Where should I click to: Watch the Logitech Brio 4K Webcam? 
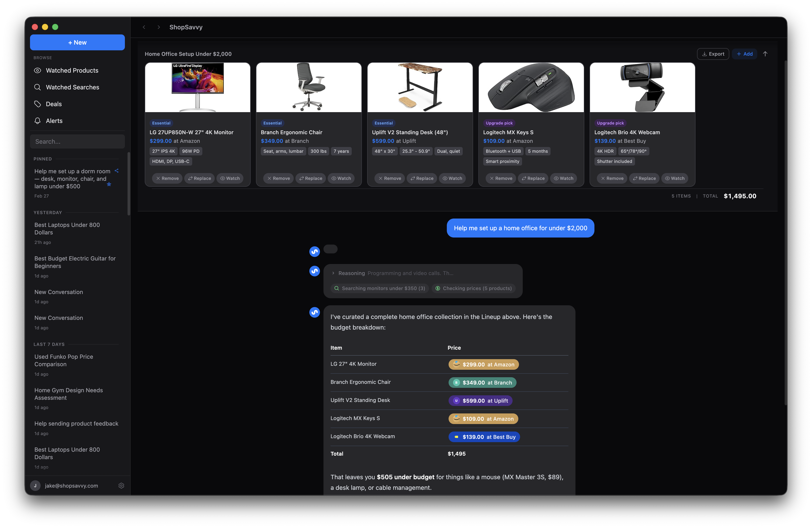point(675,178)
